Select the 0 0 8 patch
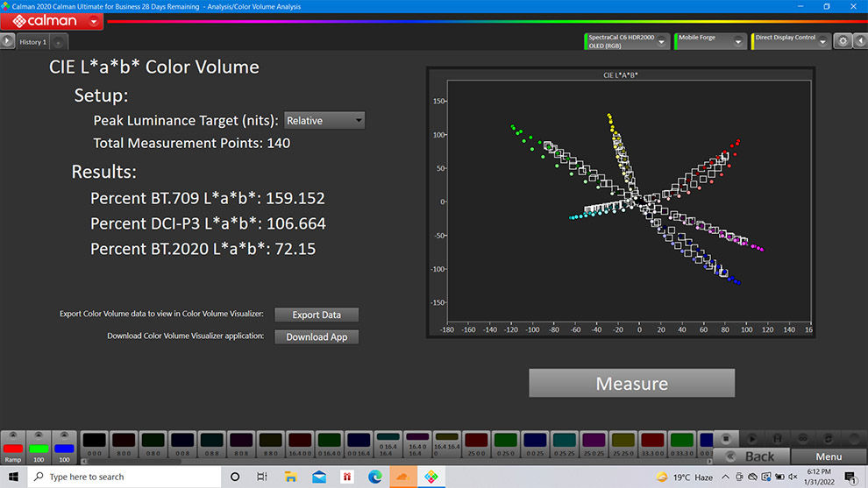 pyautogui.click(x=182, y=444)
